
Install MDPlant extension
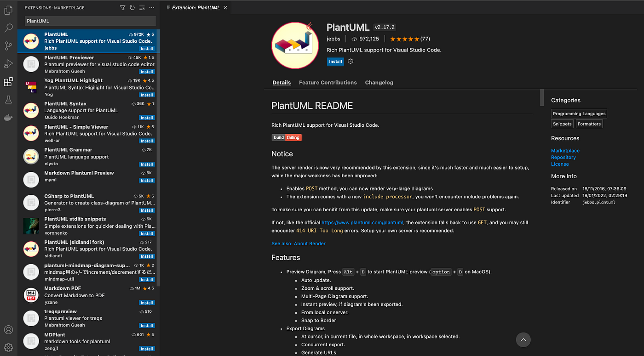tap(147, 349)
